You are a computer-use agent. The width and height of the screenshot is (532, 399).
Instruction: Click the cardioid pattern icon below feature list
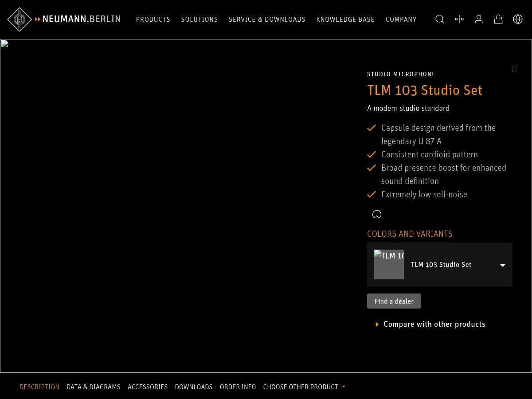[376, 214]
